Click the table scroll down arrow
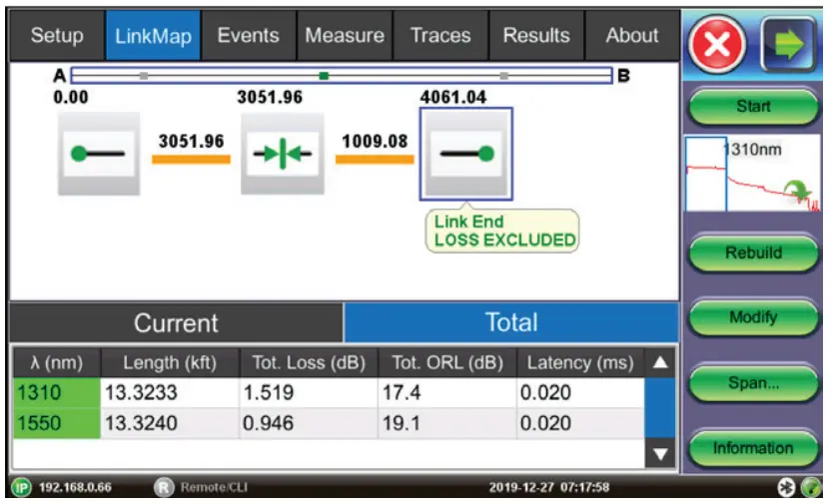This screenshot has width=831, height=504. tap(660, 454)
